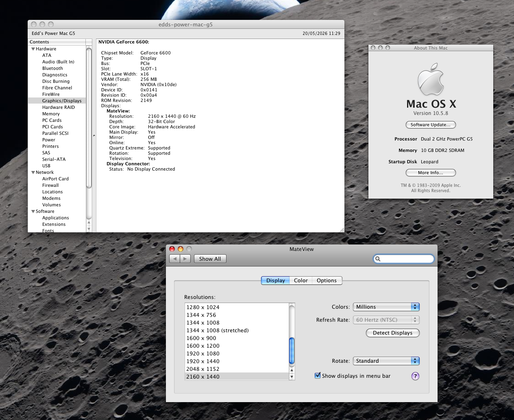Click the Apple logo in About This Mac
514x420 pixels.
click(x=431, y=79)
